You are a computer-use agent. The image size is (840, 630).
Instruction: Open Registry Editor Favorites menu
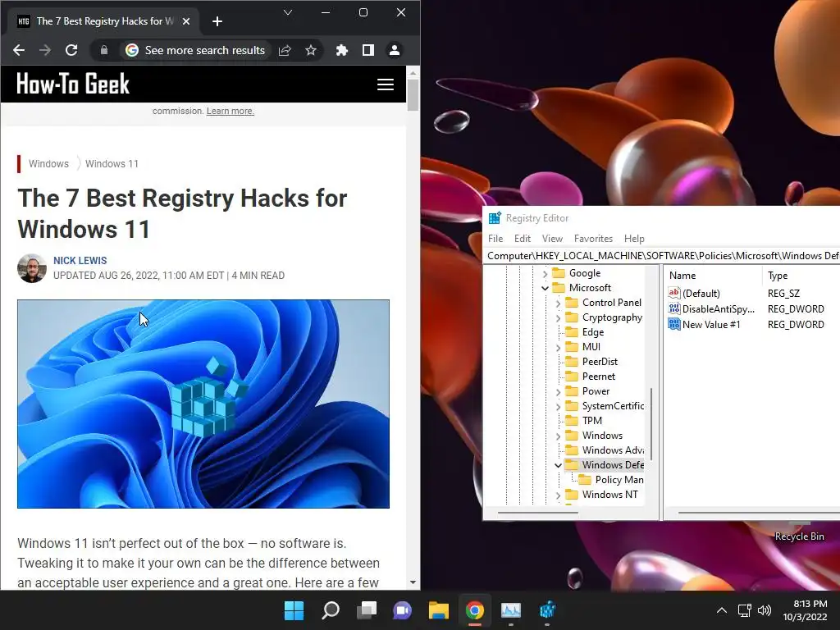(x=593, y=239)
